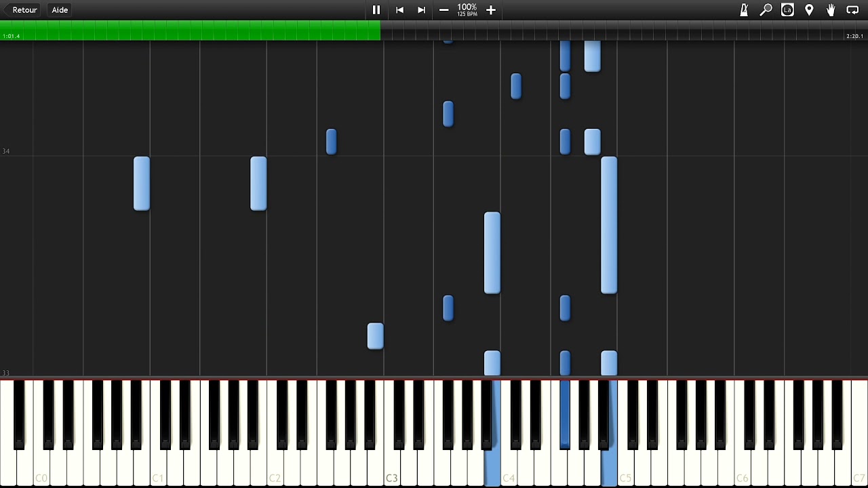Play the highlighted white key left of C4
868x488 pixels.
click(x=492, y=468)
